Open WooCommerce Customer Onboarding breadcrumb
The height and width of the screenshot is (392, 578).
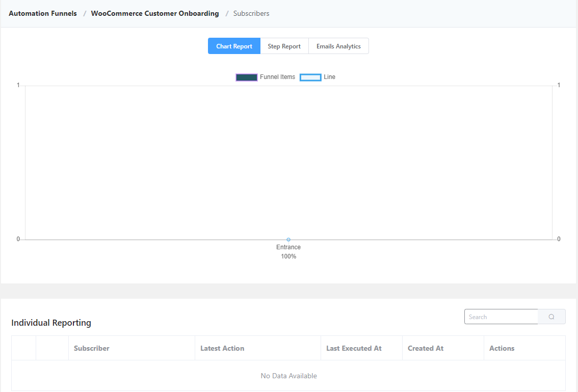pos(155,13)
